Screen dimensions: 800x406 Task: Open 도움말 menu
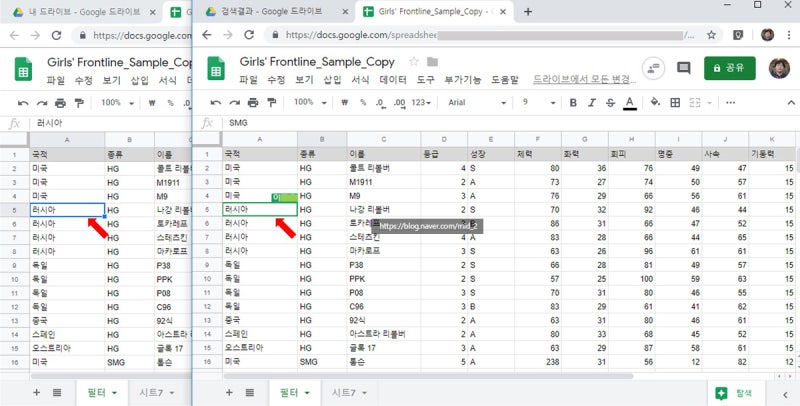[505, 80]
